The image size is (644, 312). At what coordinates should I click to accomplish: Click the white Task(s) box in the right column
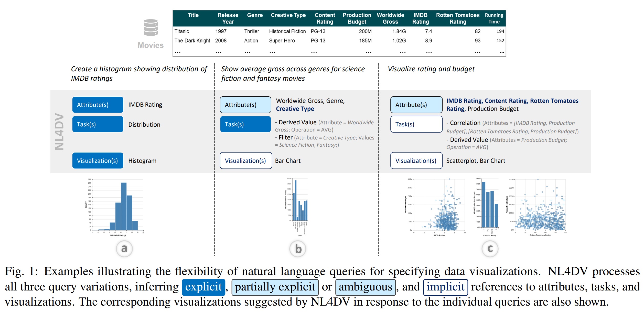point(416,124)
